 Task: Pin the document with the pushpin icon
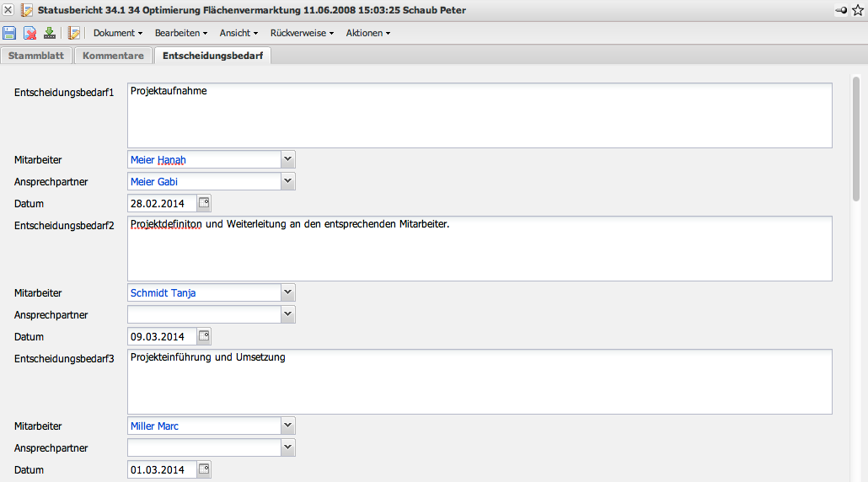coord(840,10)
